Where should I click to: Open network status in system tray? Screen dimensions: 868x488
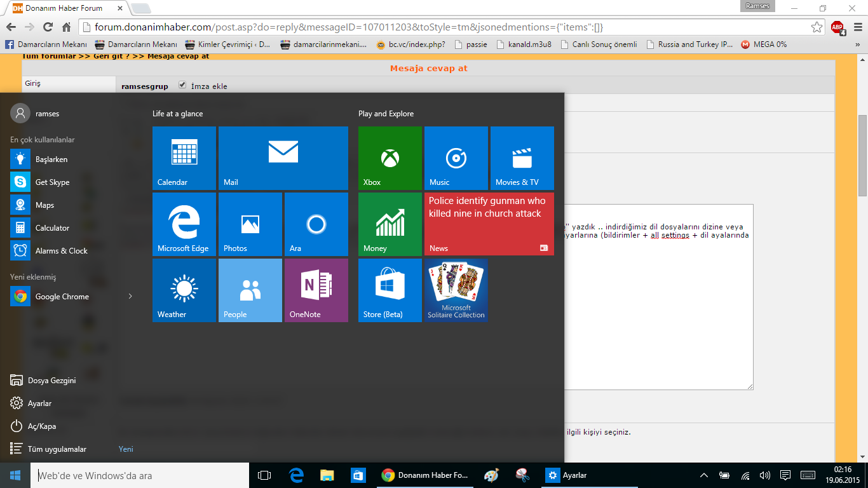click(x=745, y=475)
